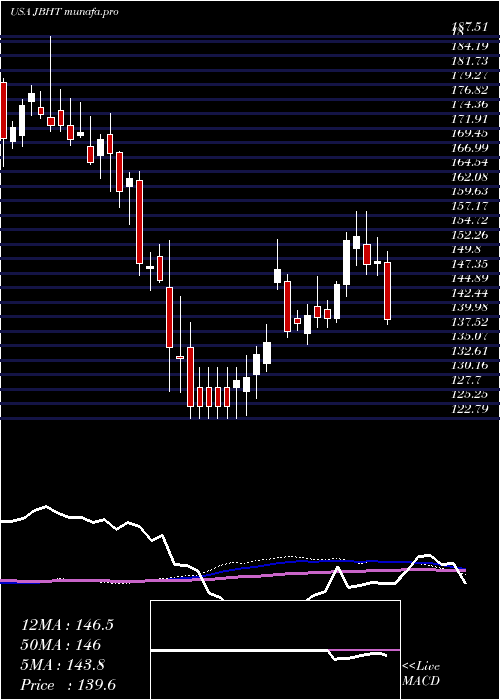Select the 122.79 price axis label
Image resolution: width=500 pixels, height=700 pixels.
470,408
